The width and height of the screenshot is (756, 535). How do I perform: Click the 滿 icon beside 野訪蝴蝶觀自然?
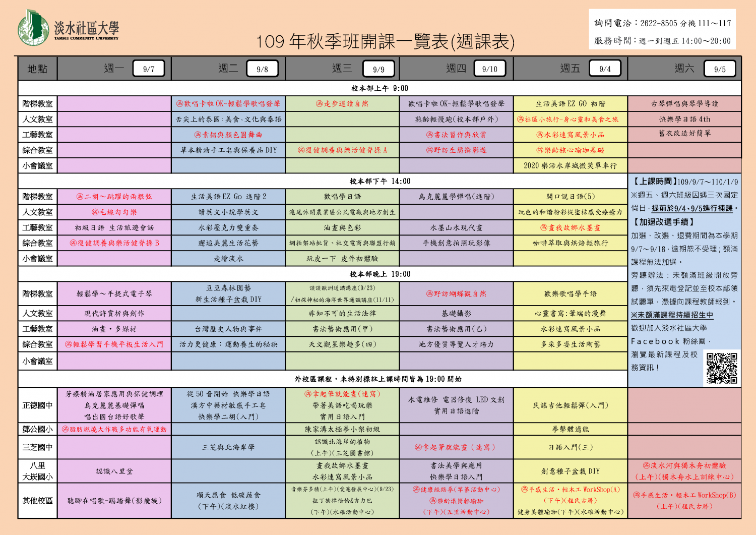(x=430, y=294)
